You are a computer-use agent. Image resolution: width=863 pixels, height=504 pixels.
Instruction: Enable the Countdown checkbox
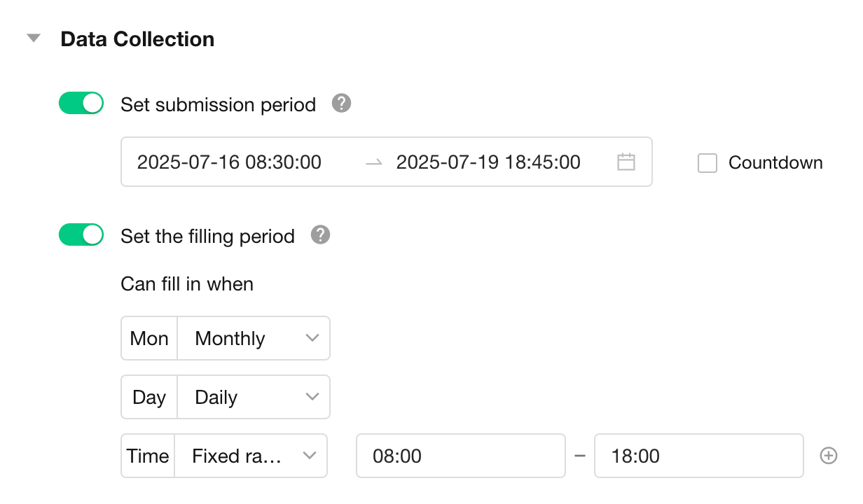pos(707,163)
